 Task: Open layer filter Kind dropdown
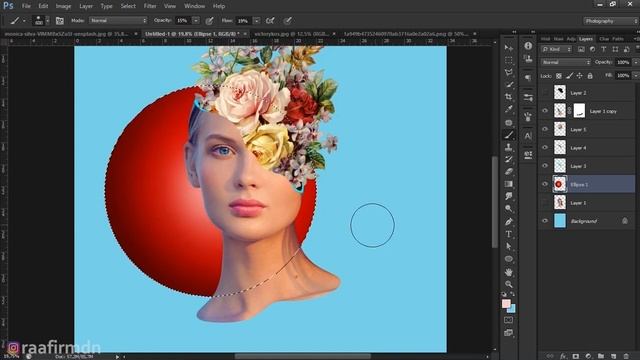point(557,49)
